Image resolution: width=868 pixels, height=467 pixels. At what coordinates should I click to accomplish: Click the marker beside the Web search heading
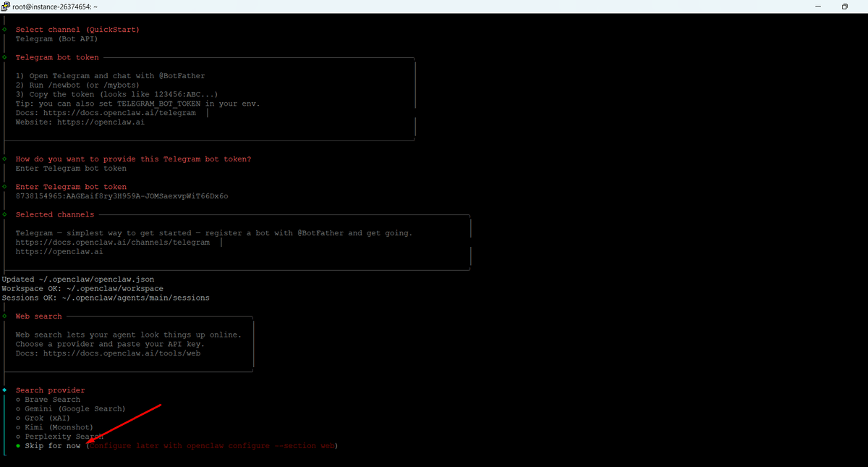(x=5, y=316)
